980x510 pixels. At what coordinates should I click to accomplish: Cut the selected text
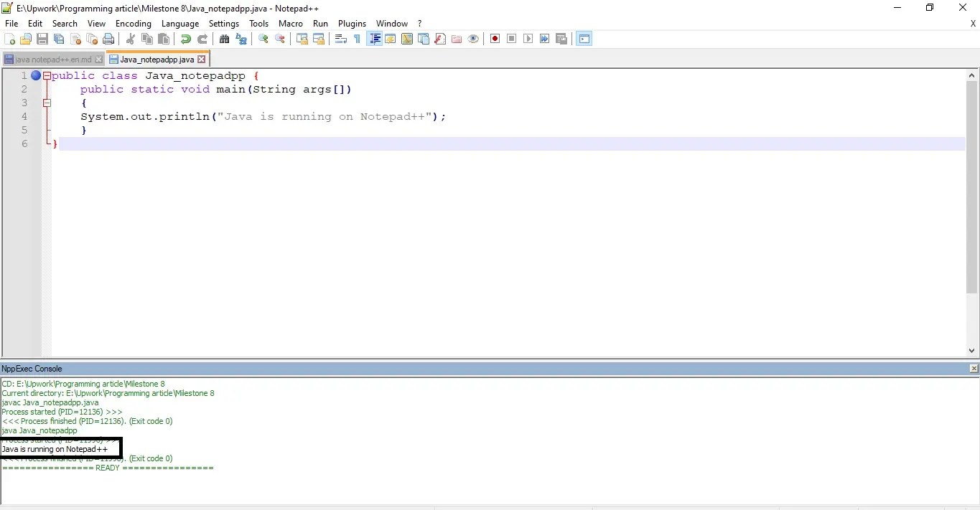tap(131, 39)
